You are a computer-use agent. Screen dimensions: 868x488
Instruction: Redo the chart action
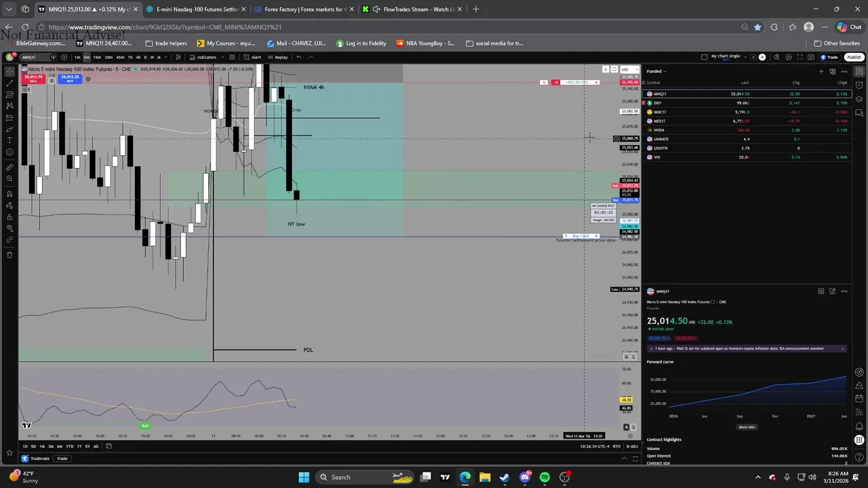point(311,57)
